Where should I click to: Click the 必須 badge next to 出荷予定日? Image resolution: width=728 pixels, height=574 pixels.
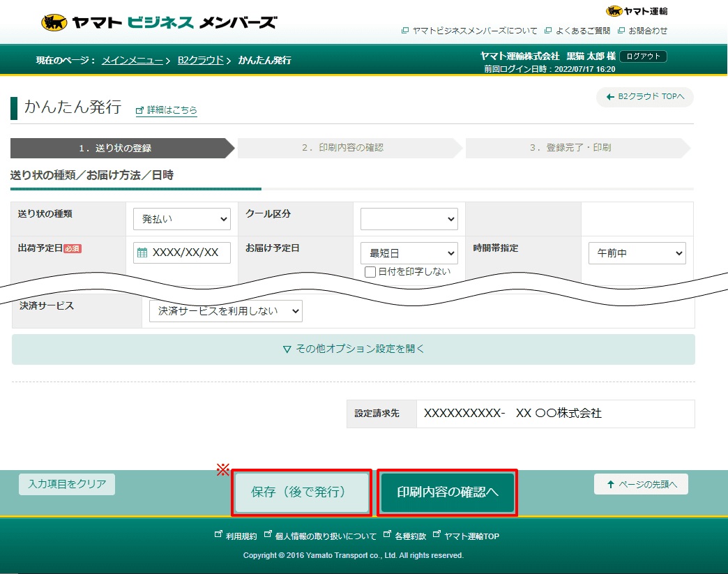pyautogui.click(x=72, y=249)
